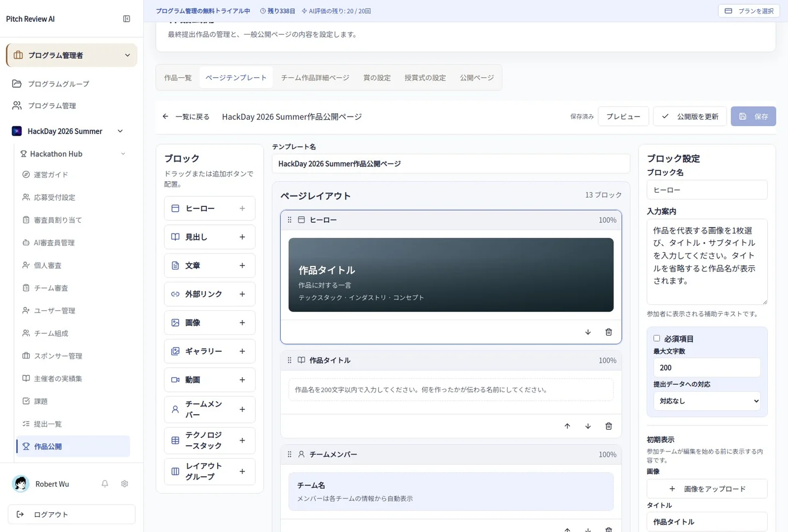Add a 文章 block with plus icon
The image size is (788, 532).
242,265
